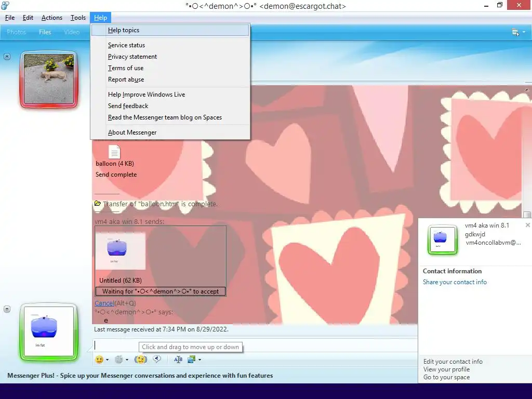
Task: Click the Files toolbar button
Action: coord(45,32)
